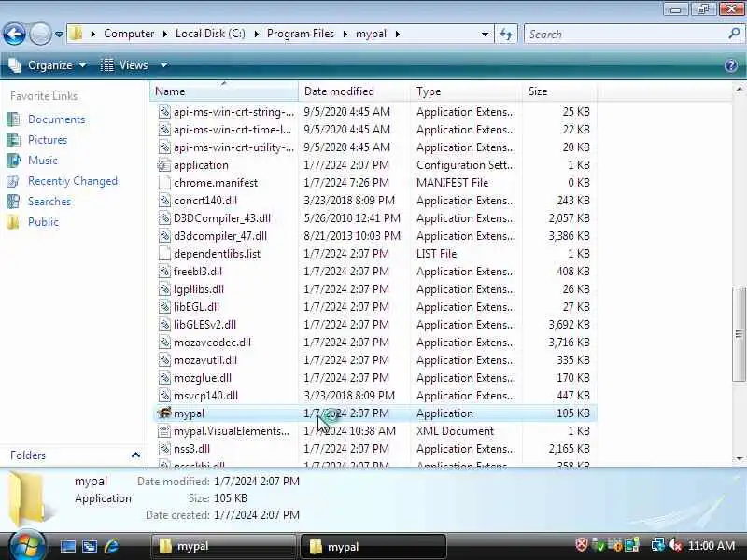
Task: Click the network connection tray icon
Action: pos(658,545)
